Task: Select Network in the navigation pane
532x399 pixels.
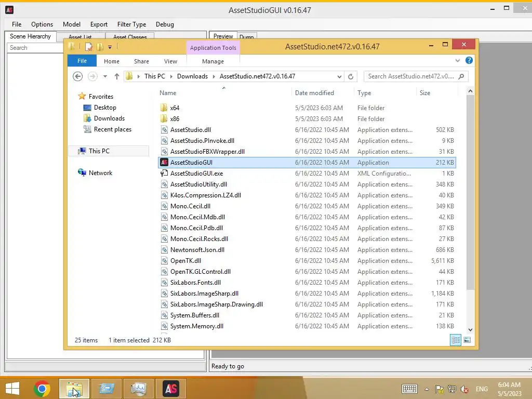Action: 100,172
